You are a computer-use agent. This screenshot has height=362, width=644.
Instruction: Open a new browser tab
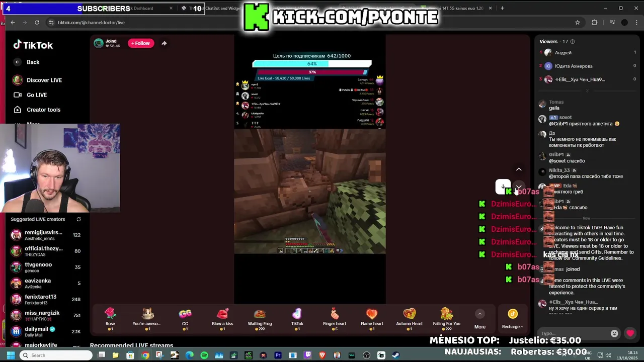(503, 8)
